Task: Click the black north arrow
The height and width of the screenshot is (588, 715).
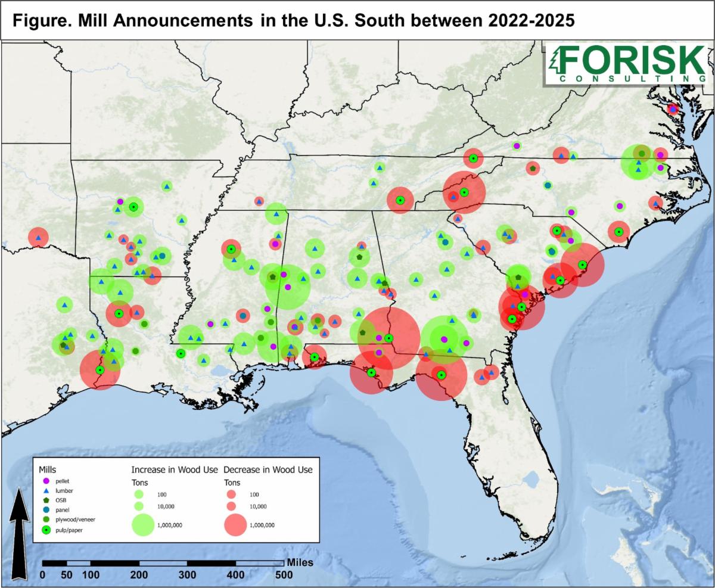Action: pyautogui.click(x=19, y=534)
